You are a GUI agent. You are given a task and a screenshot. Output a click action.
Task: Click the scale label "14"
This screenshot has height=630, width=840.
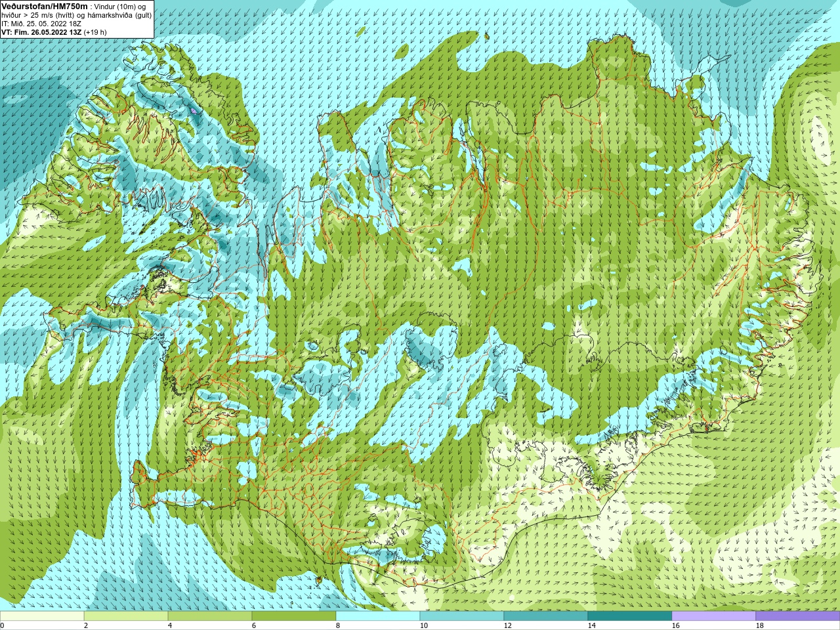click(591, 625)
